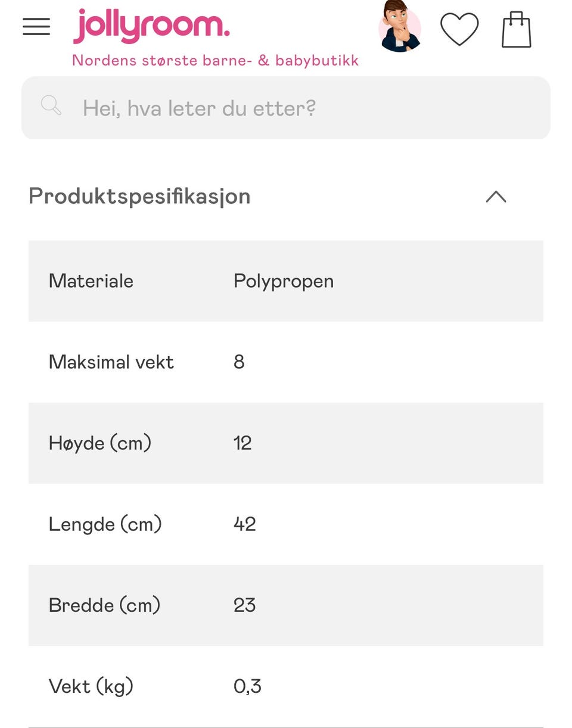Open the hamburger navigation menu

(x=36, y=27)
